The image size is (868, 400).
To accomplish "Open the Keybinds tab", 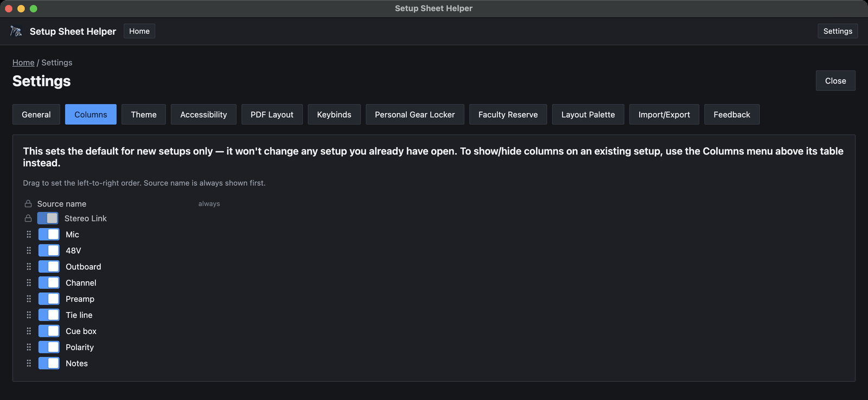I will point(334,114).
